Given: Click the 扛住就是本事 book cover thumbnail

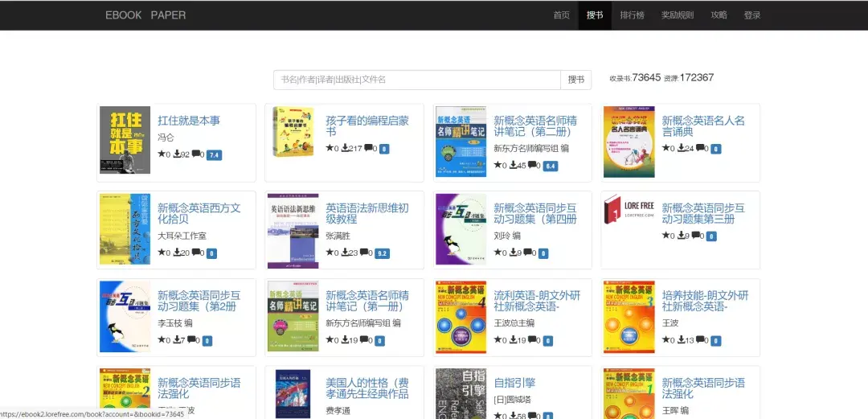Looking at the screenshot, I should point(125,140).
